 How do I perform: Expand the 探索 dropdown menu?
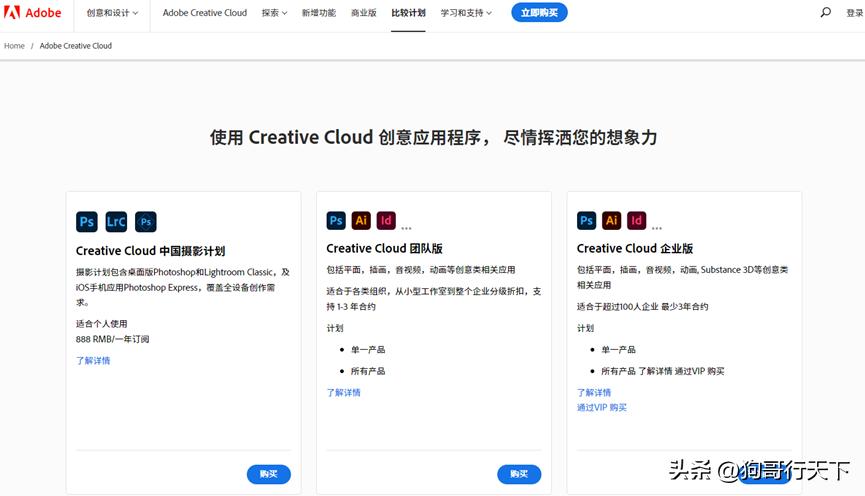click(x=274, y=13)
